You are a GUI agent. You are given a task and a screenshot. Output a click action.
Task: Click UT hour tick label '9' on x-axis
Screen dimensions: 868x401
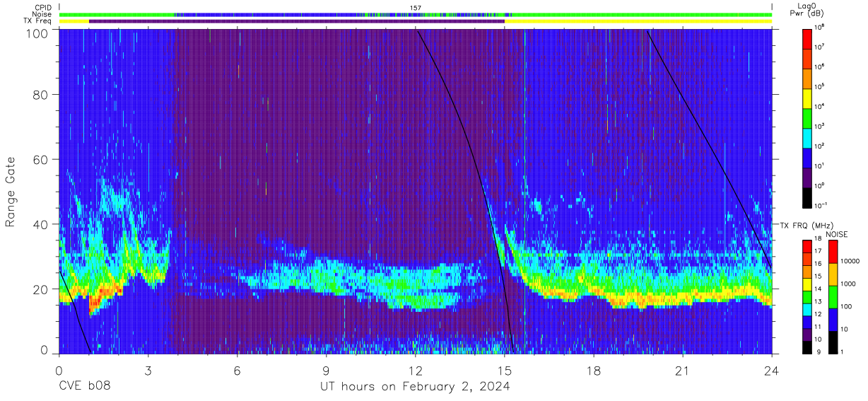327,370
